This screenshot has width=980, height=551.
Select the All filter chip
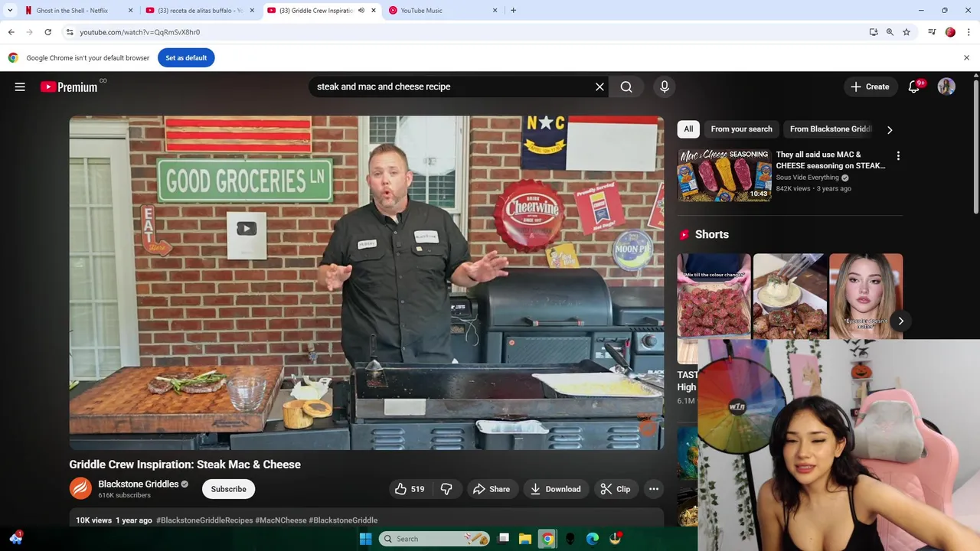pyautogui.click(x=688, y=129)
